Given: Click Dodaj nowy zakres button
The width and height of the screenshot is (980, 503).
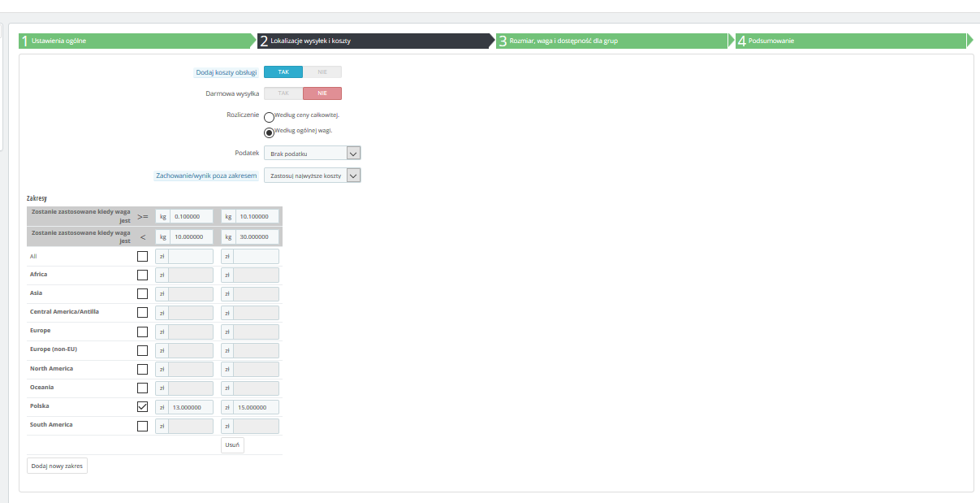Looking at the screenshot, I should pyautogui.click(x=57, y=466).
